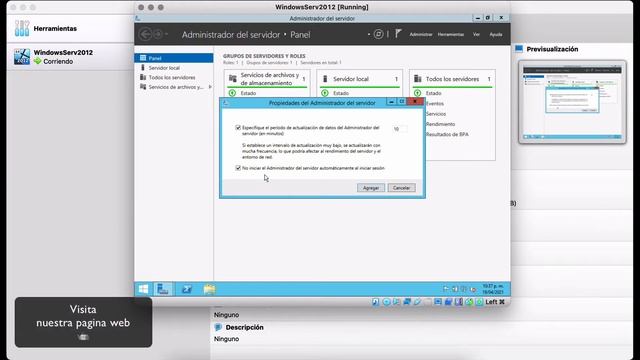Click green Estado icon in Servicios de archivos tile

pos(232,93)
